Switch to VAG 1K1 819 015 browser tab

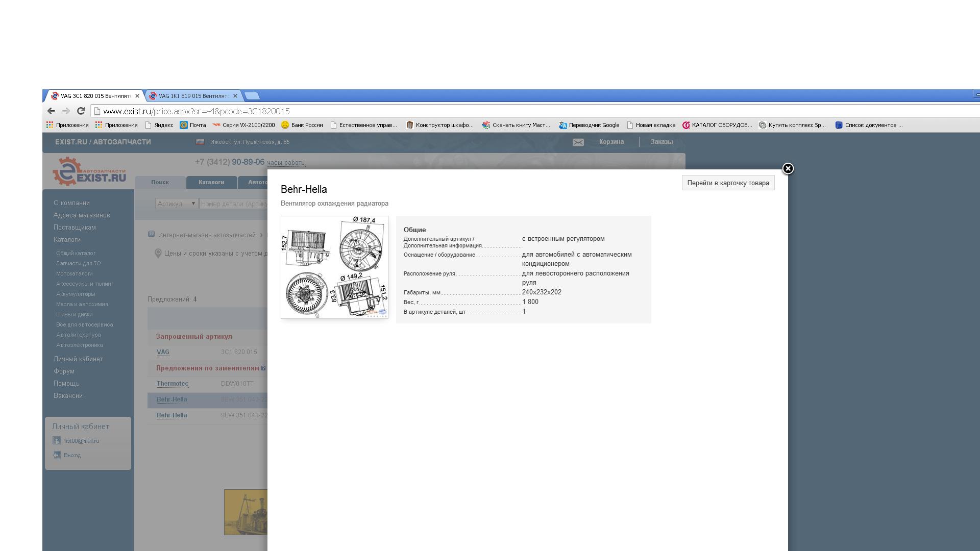[x=191, y=96]
